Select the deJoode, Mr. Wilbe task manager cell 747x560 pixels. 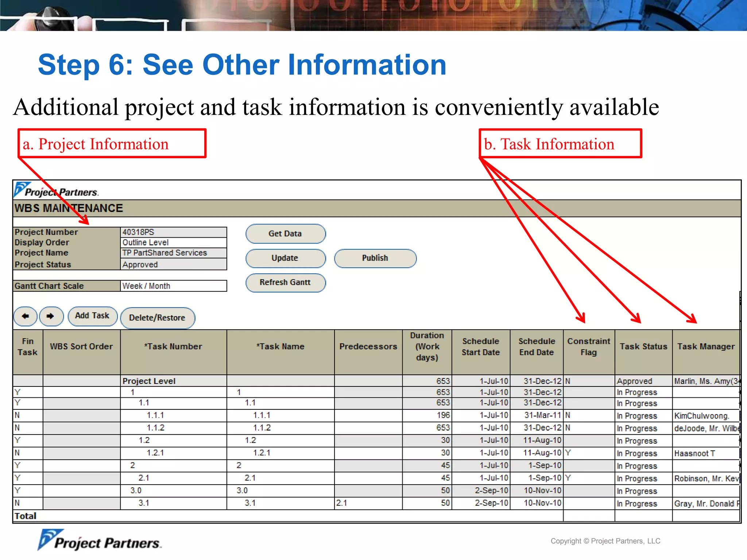click(x=707, y=428)
